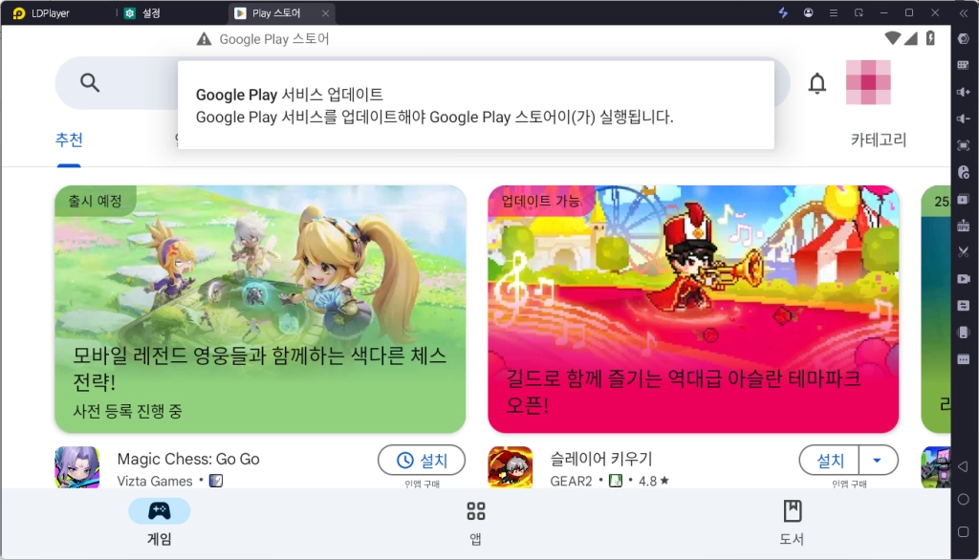Click the title bar multi-window icon
This screenshot has height=560, width=979.
[859, 12]
